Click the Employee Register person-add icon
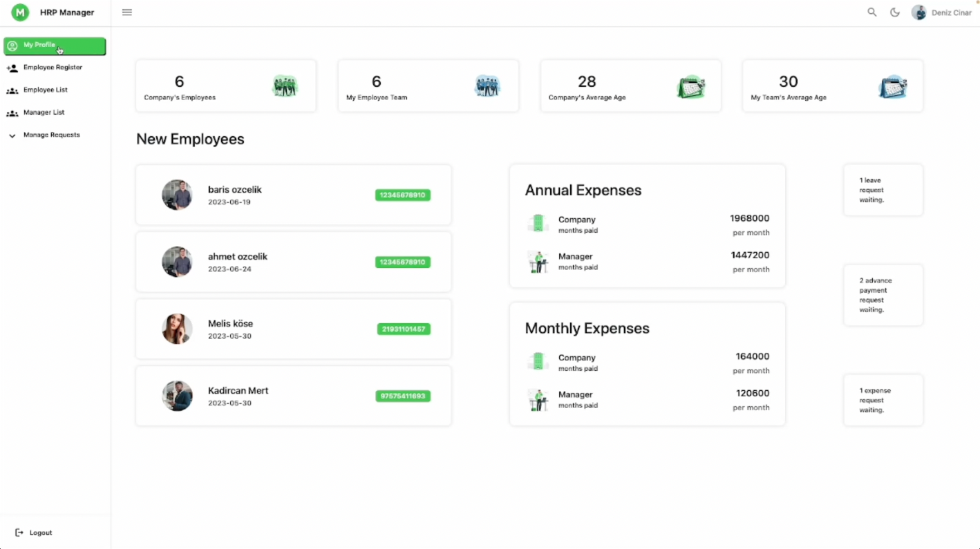Image resolution: width=980 pixels, height=549 pixels. pos(12,67)
